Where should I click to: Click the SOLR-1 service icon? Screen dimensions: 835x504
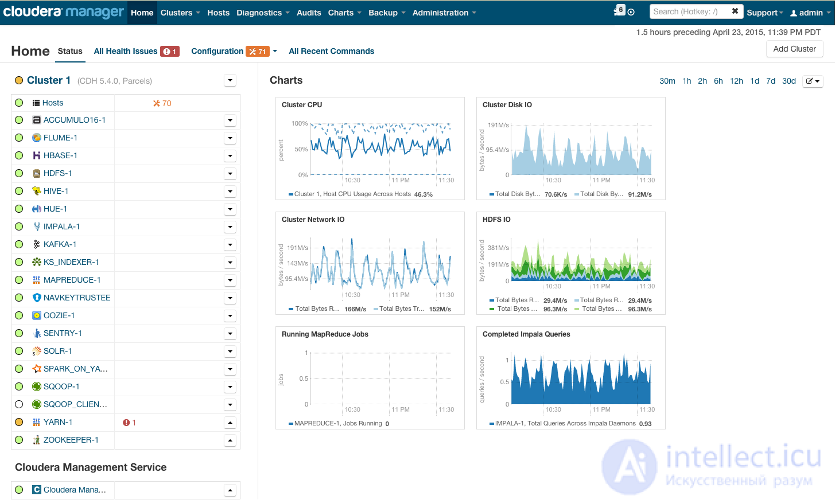click(37, 351)
